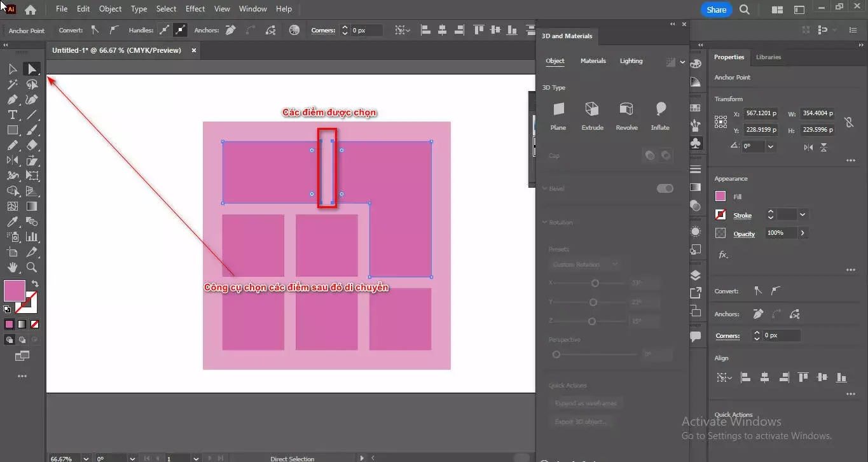Choose the Rectangle tool
This screenshot has width=868, height=462.
point(13,130)
